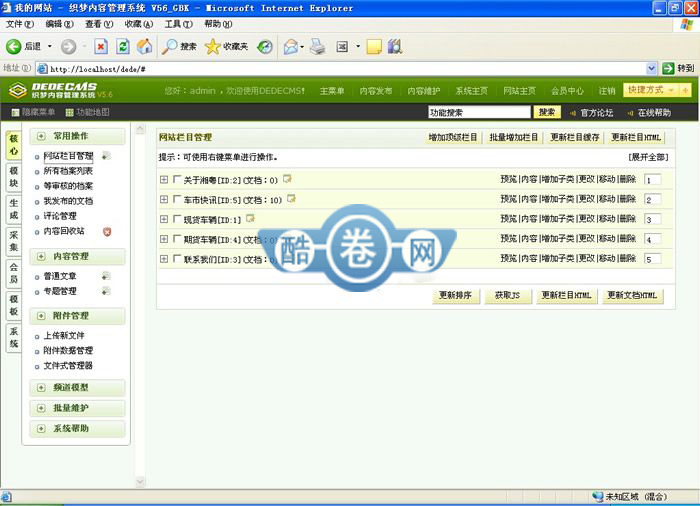This screenshot has width=700, height=506.
Task: Click the note icon after 现货车辆 row
Action: 250,218
